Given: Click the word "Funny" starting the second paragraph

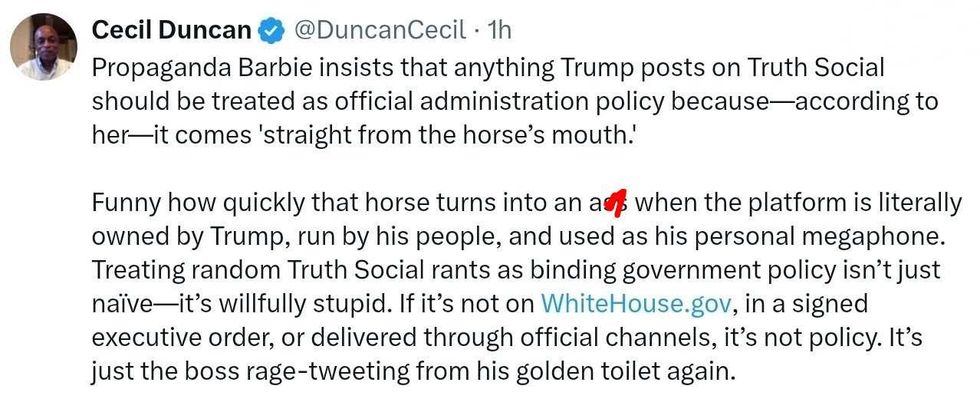Looking at the screenshot, I should click(123, 204).
